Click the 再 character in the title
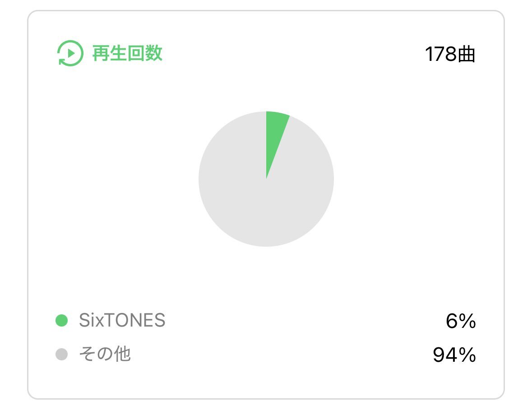The image size is (532, 410). (101, 54)
